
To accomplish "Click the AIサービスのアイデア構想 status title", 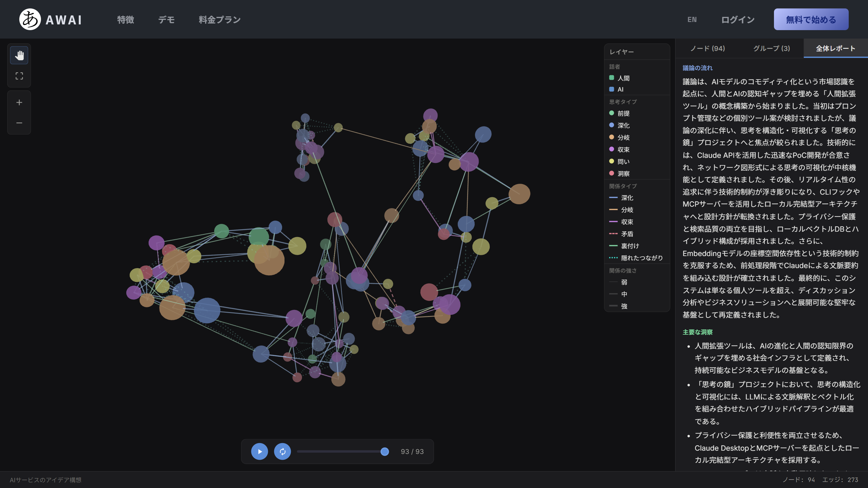I will (46, 480).
